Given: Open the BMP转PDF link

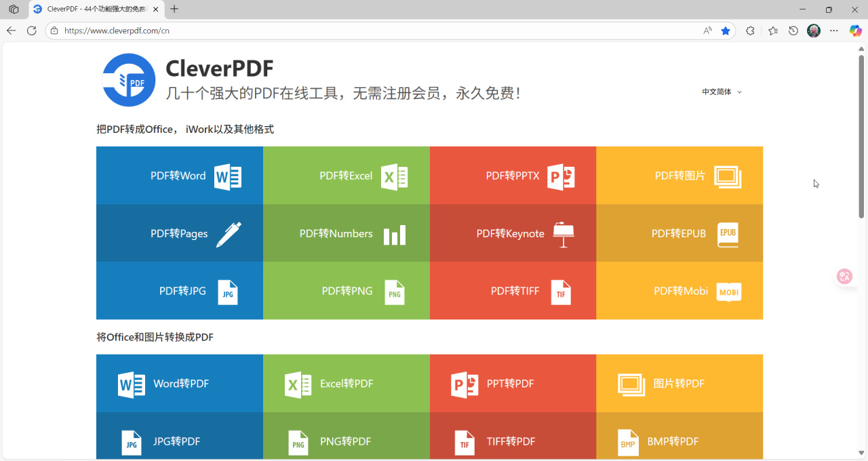Looking at the screenshot, I should (679, 436).
